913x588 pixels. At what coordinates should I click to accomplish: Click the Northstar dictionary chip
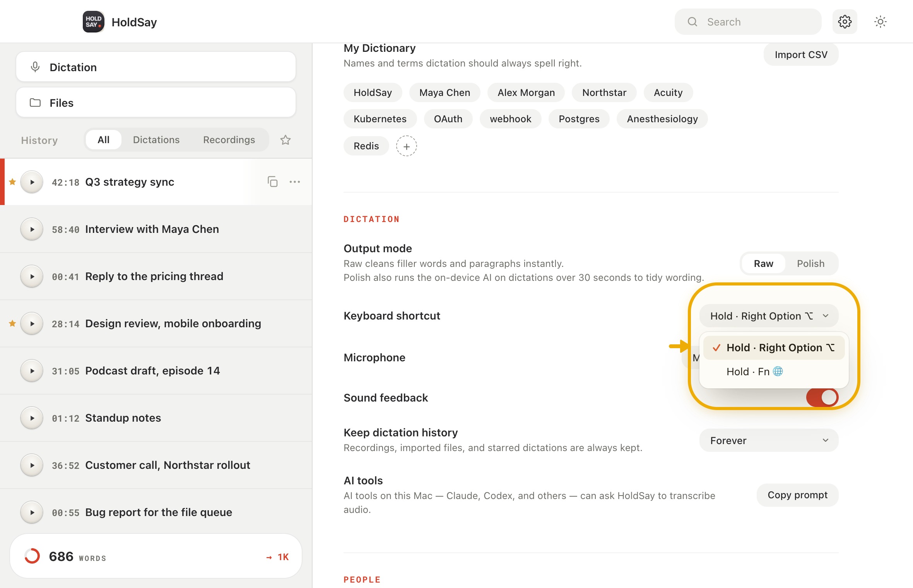604,92
